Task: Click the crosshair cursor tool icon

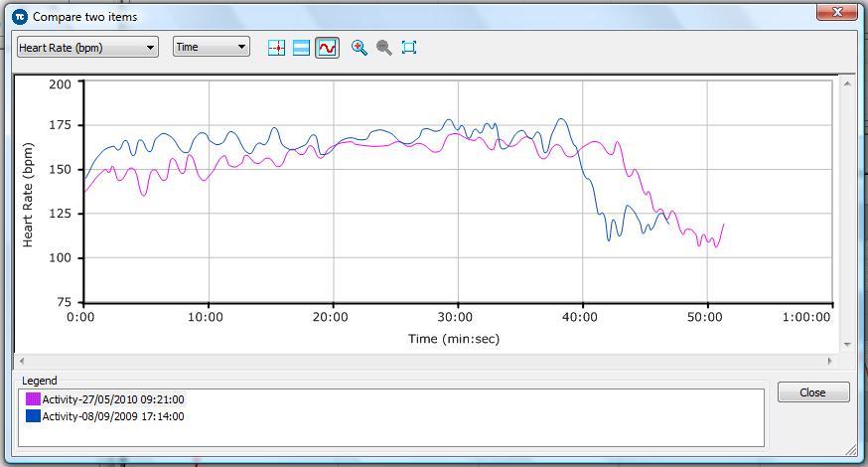Action: coord(277,48)
